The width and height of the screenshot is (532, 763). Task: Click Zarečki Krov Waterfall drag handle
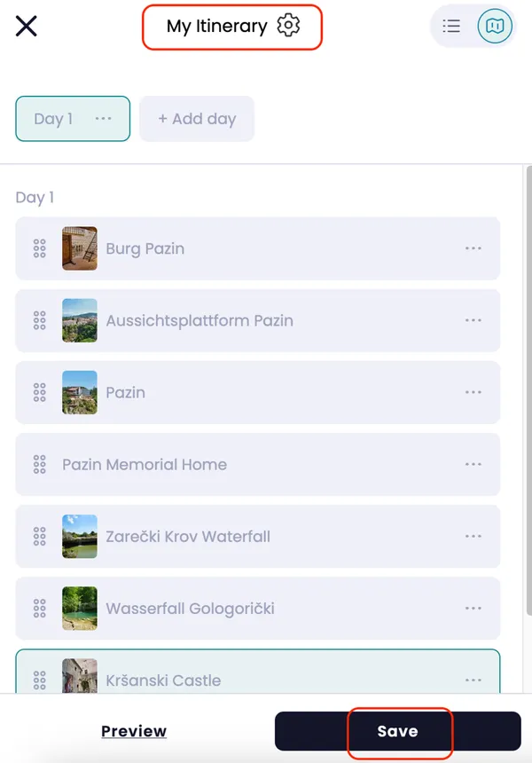pos(39,536)
